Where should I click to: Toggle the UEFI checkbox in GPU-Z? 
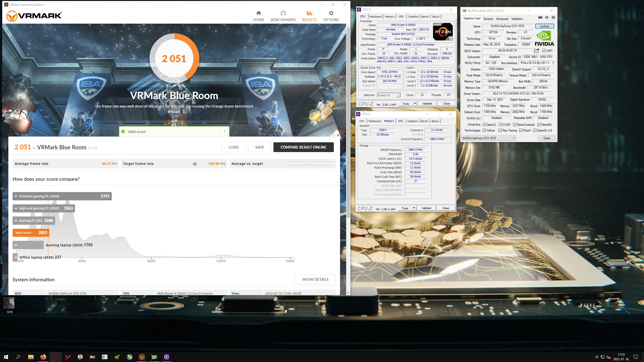544,51
